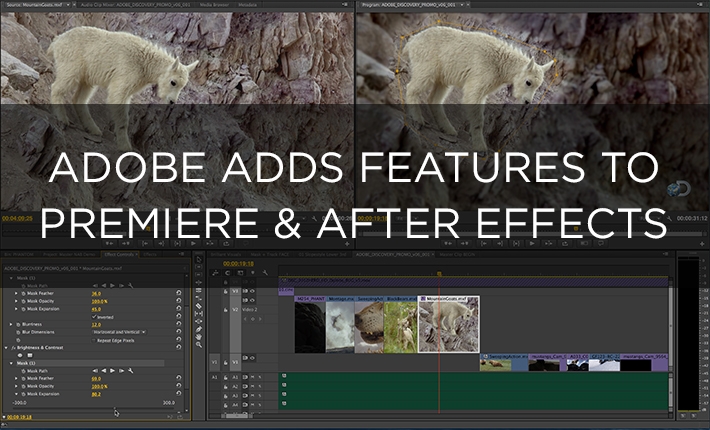Image resolution: width=710 pixels, height=430 pixels.
Task: Click timeline playhead marker on ruler
Action: pyautogui.click(x=439, y=274)
